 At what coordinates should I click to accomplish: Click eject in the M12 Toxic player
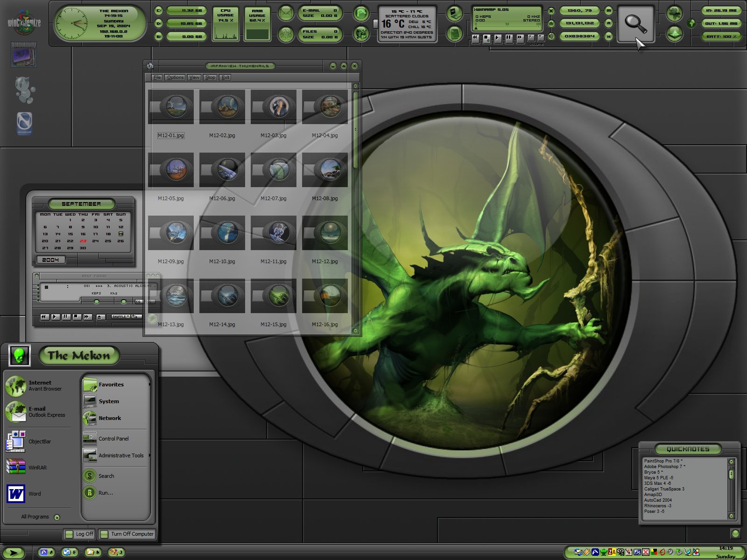[100, 317]
